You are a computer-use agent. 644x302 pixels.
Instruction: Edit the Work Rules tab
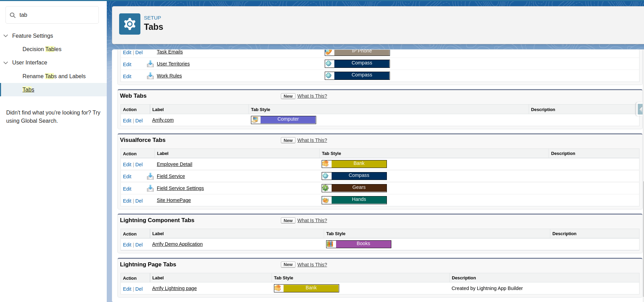coord(127,76)
